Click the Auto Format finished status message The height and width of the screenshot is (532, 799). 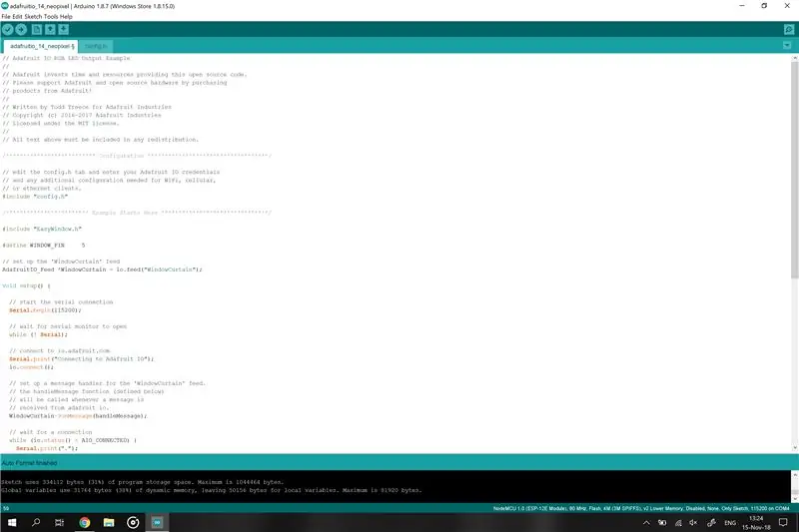(30, 463)
